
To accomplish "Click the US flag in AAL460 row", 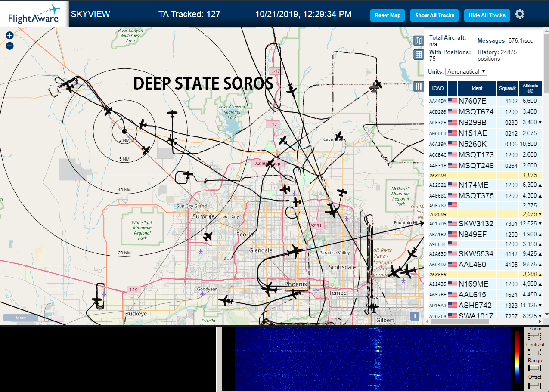I will [x=453, y=264].
